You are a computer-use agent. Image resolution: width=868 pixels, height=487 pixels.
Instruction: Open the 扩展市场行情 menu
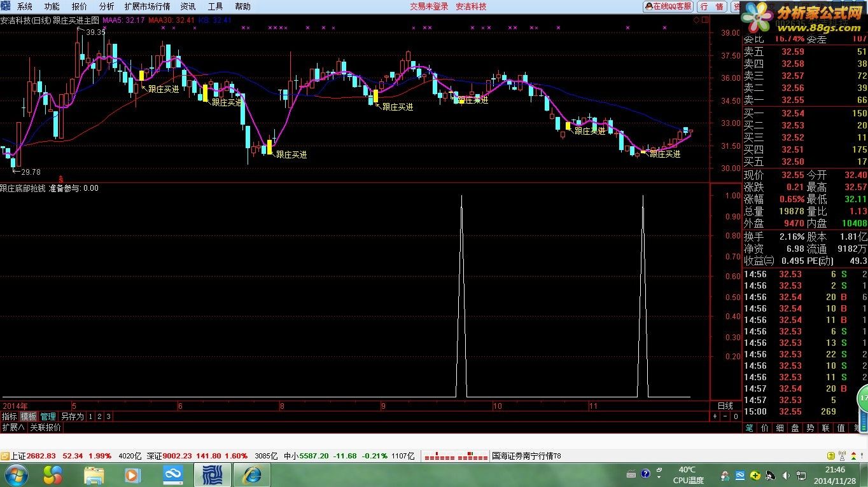pos(147,6)
